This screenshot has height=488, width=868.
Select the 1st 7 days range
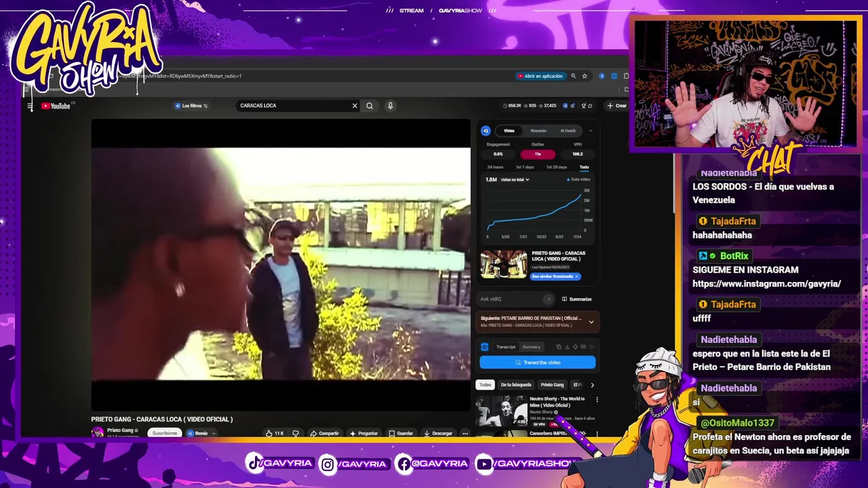525,167
